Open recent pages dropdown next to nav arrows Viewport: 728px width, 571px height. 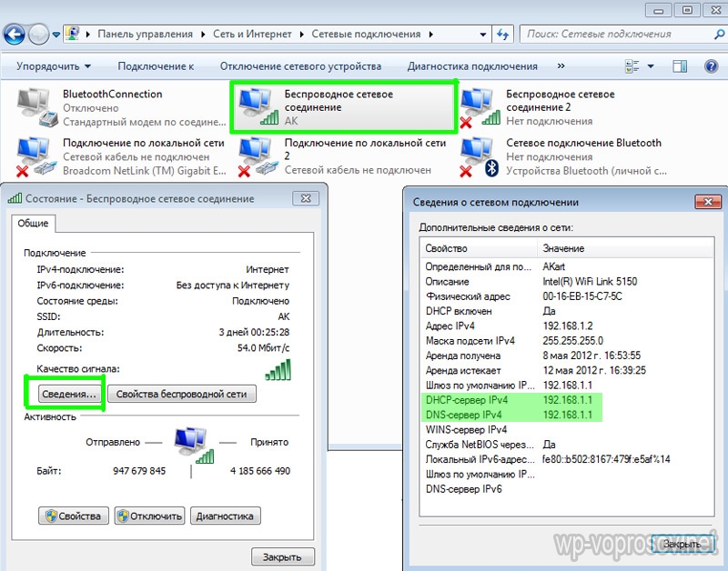coord(56,35)
